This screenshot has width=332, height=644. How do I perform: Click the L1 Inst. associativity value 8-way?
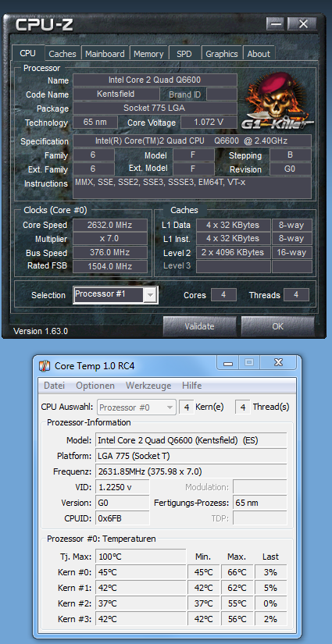(291, 239)
